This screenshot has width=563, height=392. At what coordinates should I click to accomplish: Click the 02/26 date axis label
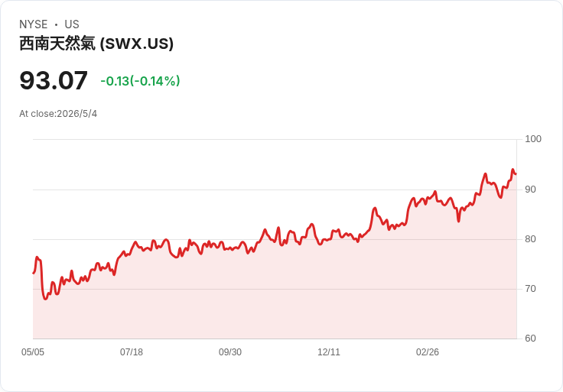click(x=428, y=352)
